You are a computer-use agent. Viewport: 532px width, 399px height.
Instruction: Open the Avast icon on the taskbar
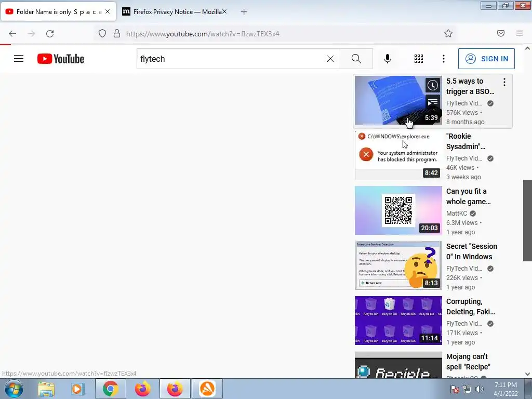pos(207,389)
